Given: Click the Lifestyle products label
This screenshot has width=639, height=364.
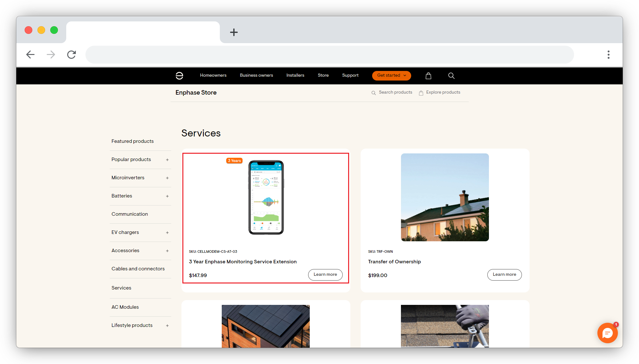Looking at the screenshot, I should [x=132, y=325].
